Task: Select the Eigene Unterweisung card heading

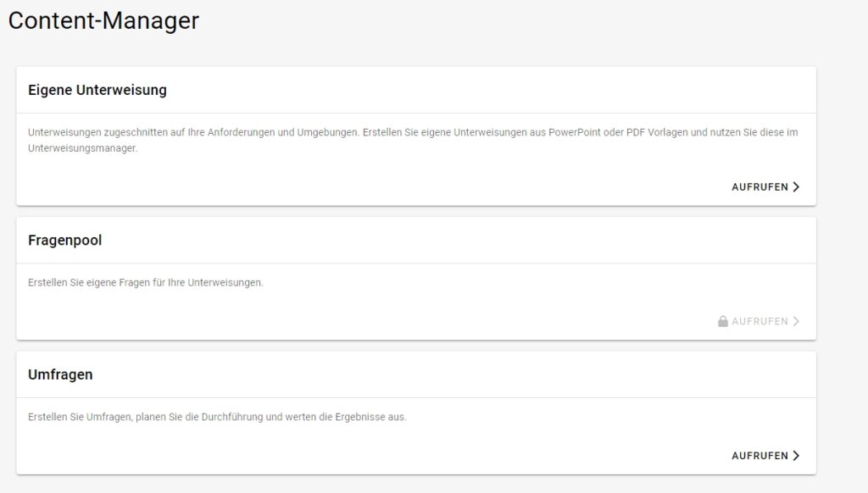Action: point(97,90)
